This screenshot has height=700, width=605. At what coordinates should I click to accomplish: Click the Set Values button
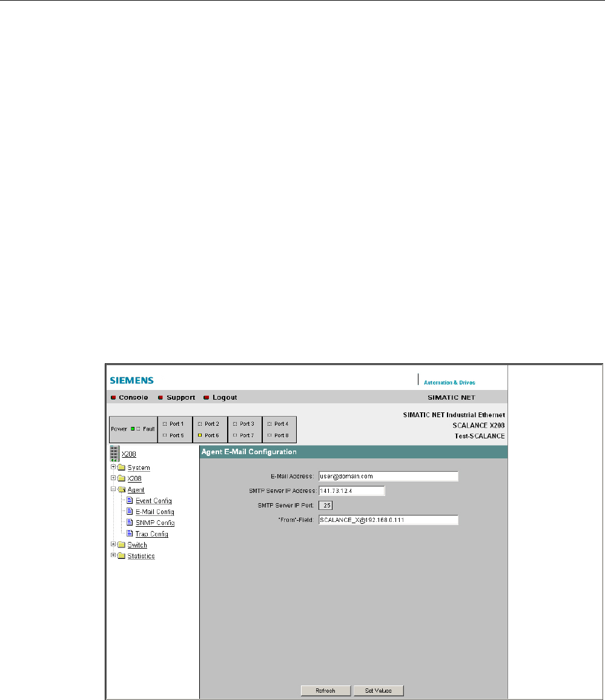pos(379,691)
